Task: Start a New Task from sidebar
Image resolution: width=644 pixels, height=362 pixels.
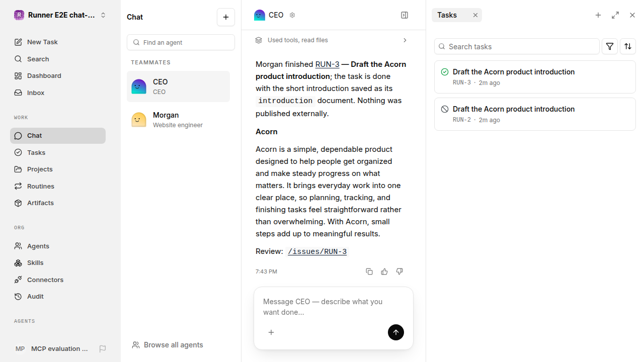Action: click(x=58, y=42)
